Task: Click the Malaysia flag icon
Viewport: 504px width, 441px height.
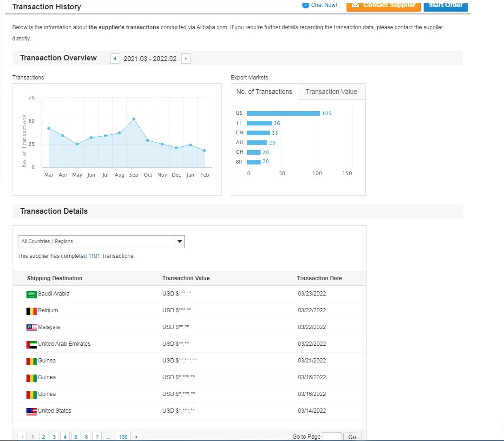Action: pos(32,328)
